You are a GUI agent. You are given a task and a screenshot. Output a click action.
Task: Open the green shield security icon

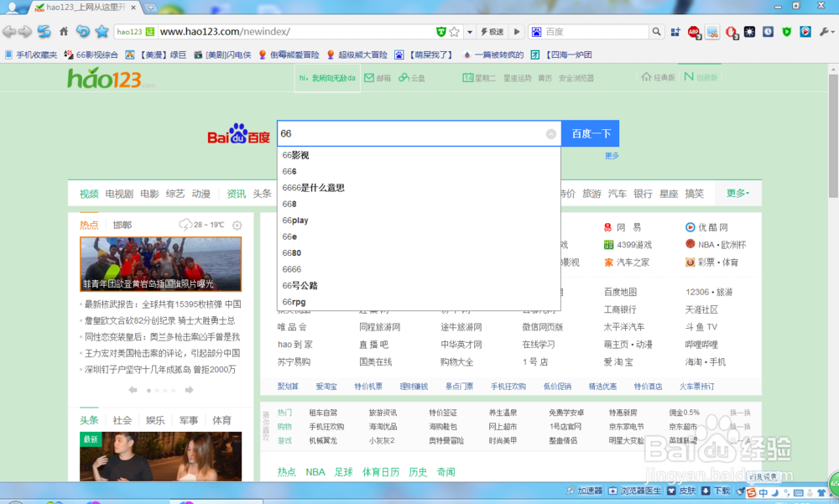click(x=785, y=31)
